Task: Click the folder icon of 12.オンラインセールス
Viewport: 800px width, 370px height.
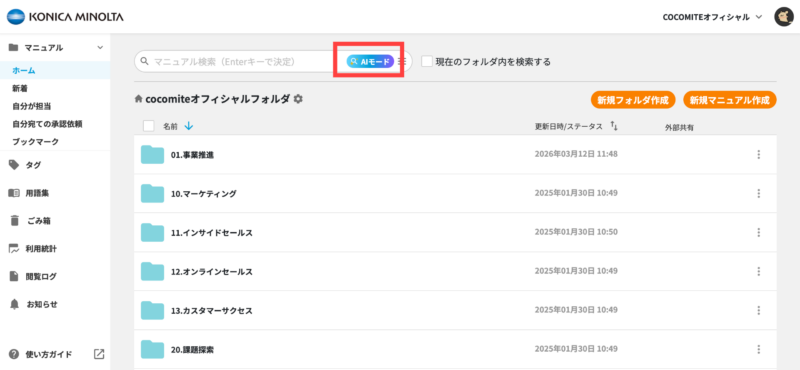Action: click(152, 272)
